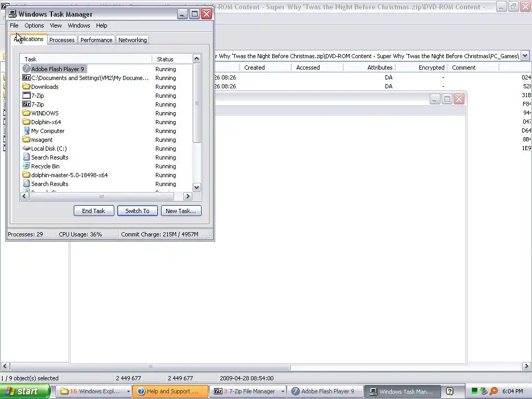Click the network connection tray icon
The image size is (532, 399).
[x=484, y=392]
